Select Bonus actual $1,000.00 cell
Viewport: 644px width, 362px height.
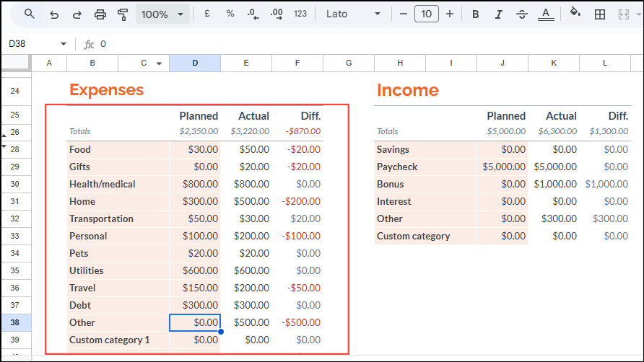tap(554, 184)
